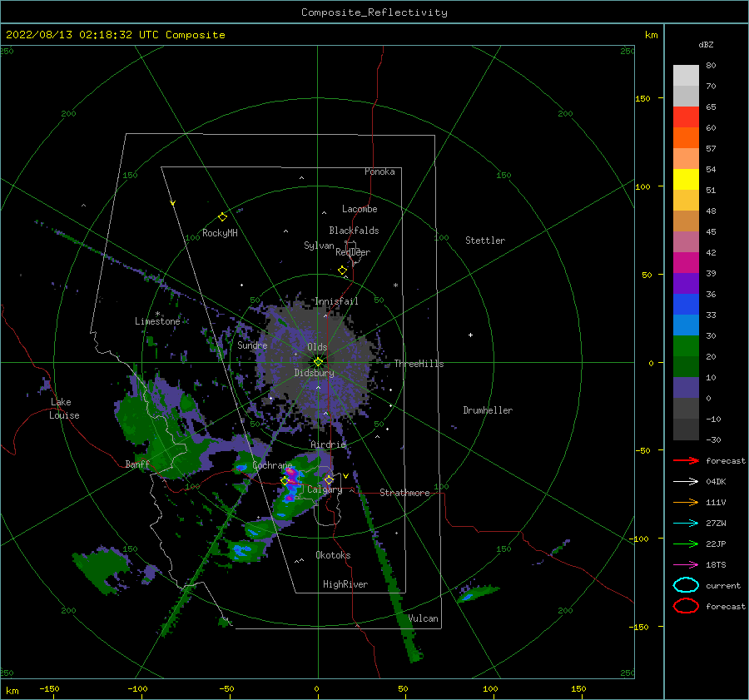Select the Lacombe city label

coord(360,209)
